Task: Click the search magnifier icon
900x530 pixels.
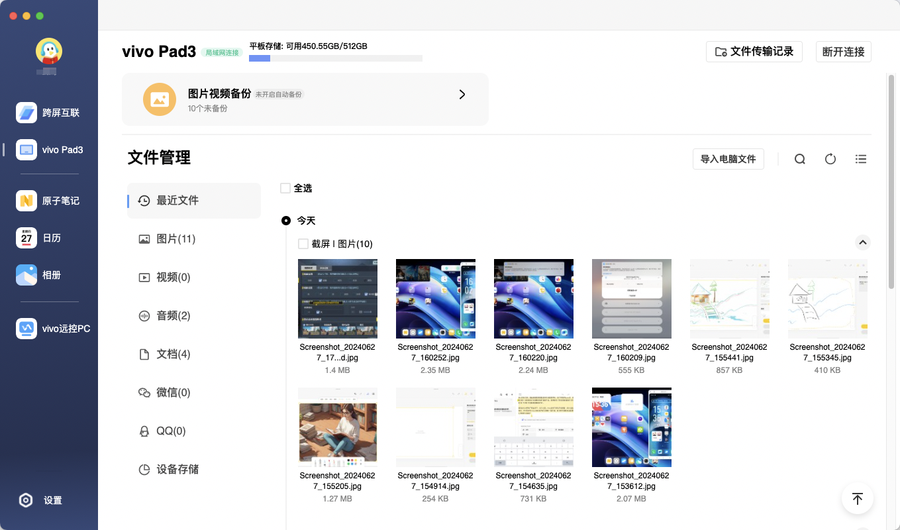Action: (800, 159)
